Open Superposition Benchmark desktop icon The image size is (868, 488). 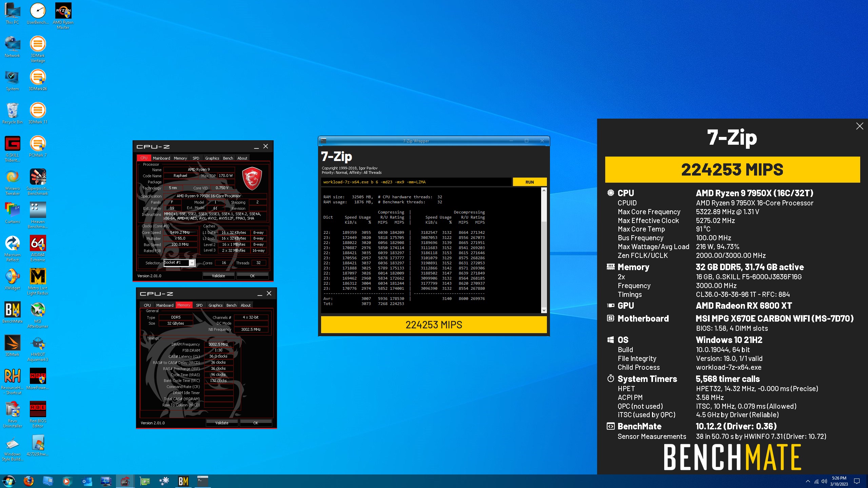[x=38, y=182]
